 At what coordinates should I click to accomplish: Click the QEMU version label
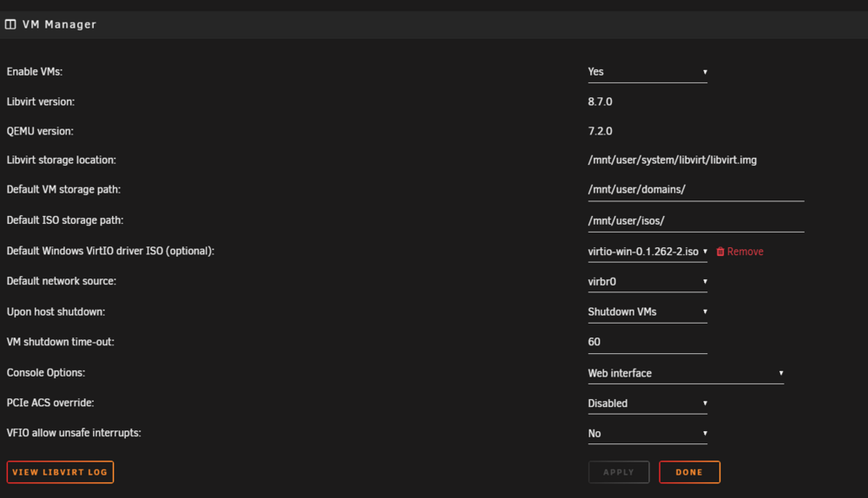40,131
